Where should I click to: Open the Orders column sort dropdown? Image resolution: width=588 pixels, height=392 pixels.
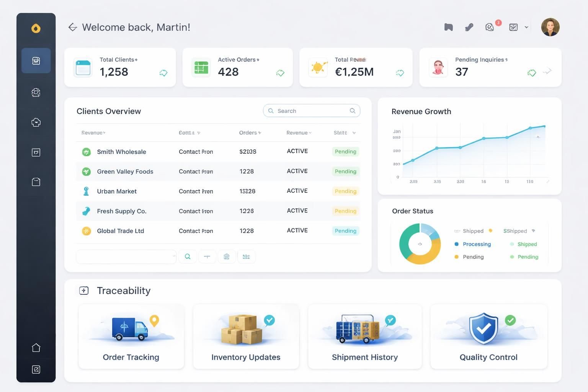(259, 133)
